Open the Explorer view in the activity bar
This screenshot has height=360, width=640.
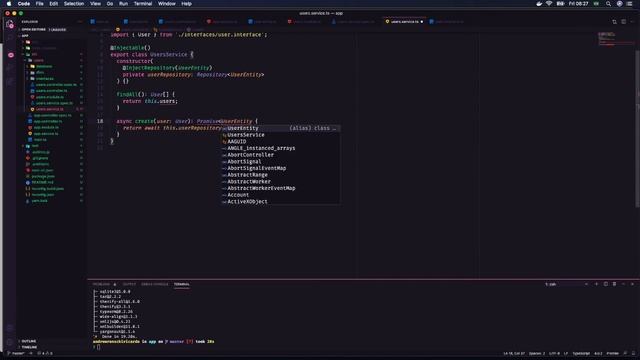(10, 24)
